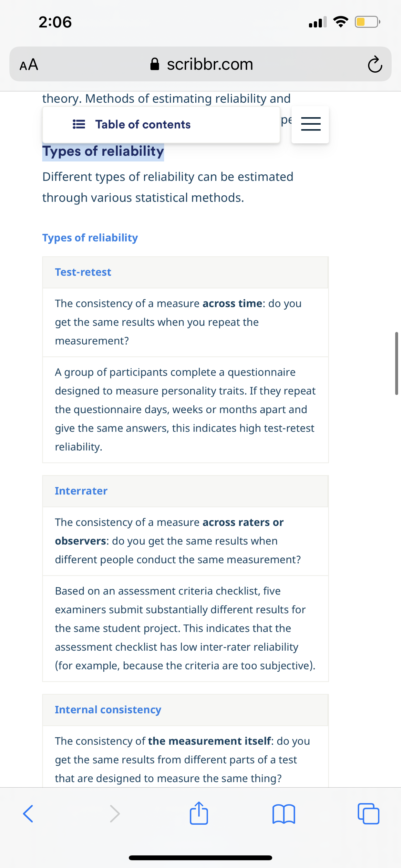Open the Internal consistency link
Image resolution: width=401 pixels, height=868 pixels.
tap(108, 709)
